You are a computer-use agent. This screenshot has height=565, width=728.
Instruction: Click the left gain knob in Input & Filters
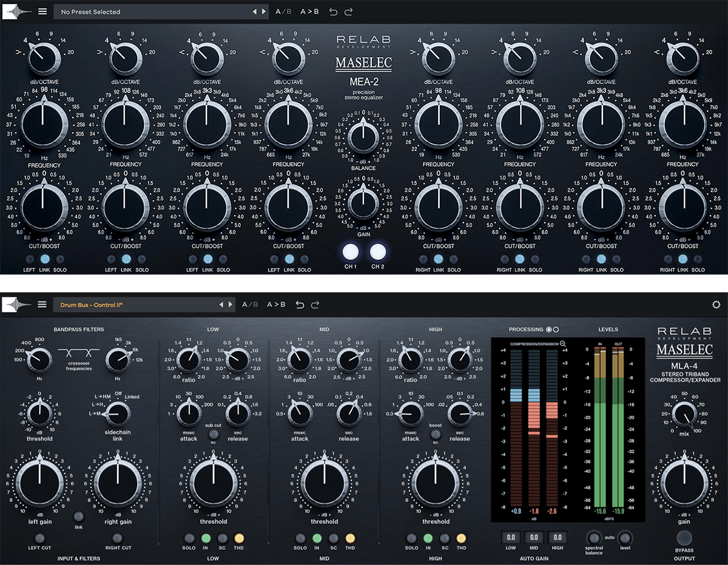pos(39,482)
